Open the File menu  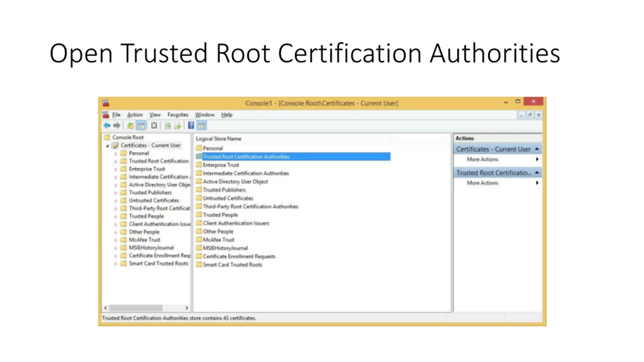116,115
